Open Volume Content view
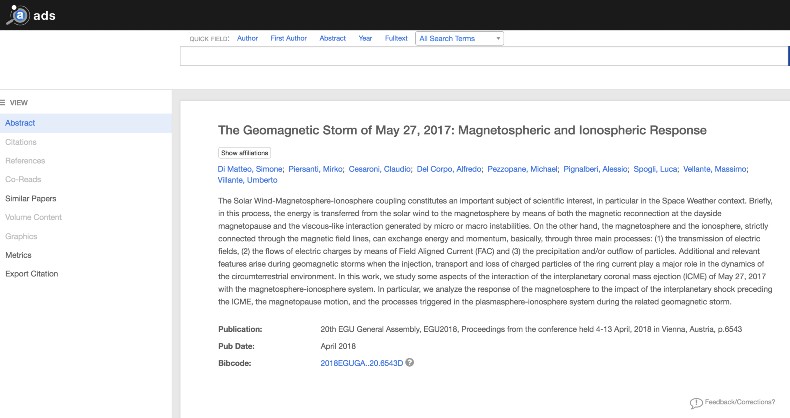The height and width of the screenshot is (418, 790). pyautogui.click(x=33, y=217)
